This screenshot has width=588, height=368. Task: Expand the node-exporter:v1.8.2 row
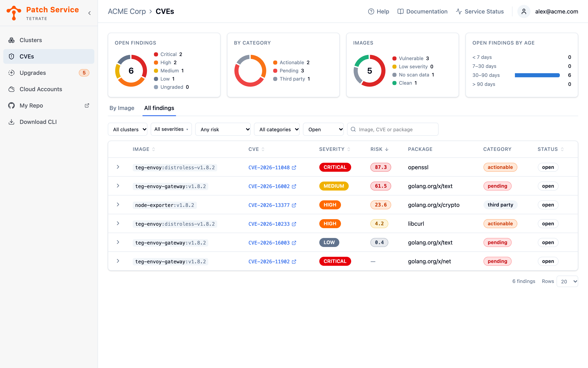(118, 205)
